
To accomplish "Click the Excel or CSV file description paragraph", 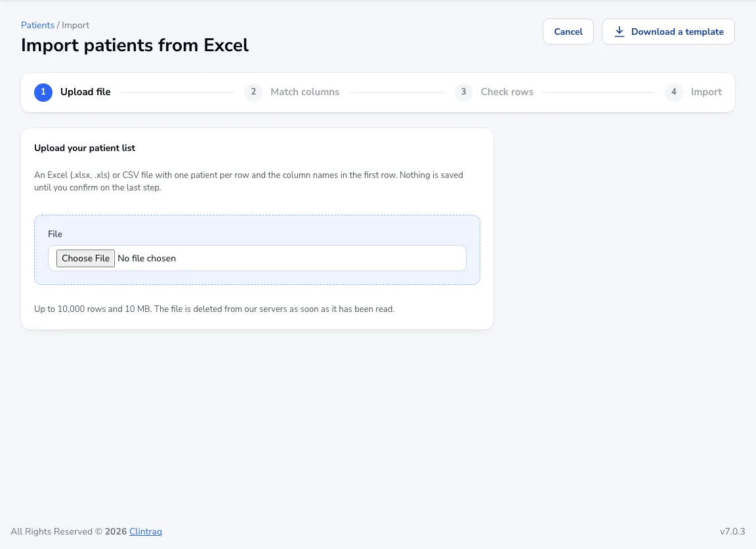I will tap(249, 181).
